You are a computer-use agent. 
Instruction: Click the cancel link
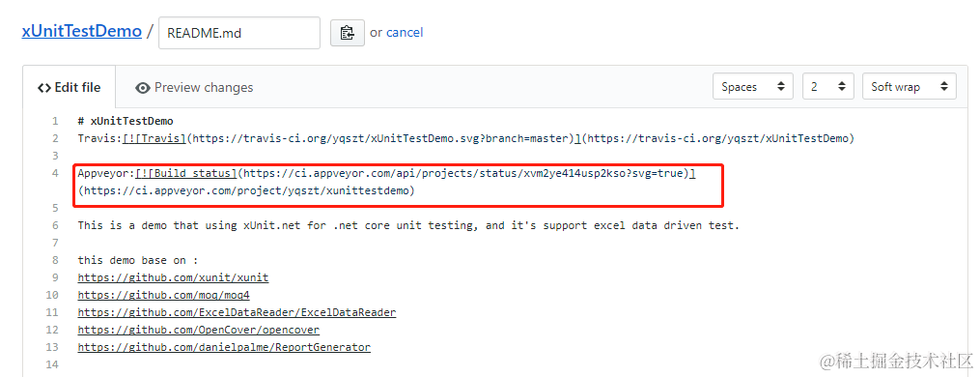405,33
